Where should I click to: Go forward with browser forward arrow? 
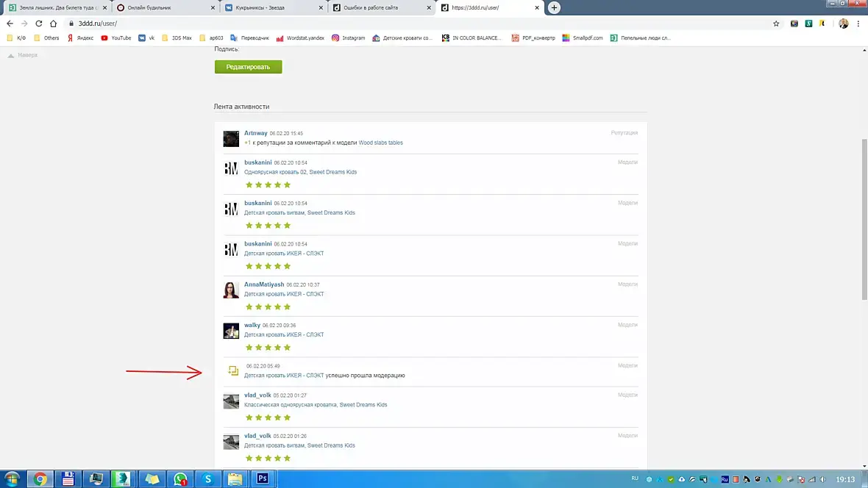point(24,24)
